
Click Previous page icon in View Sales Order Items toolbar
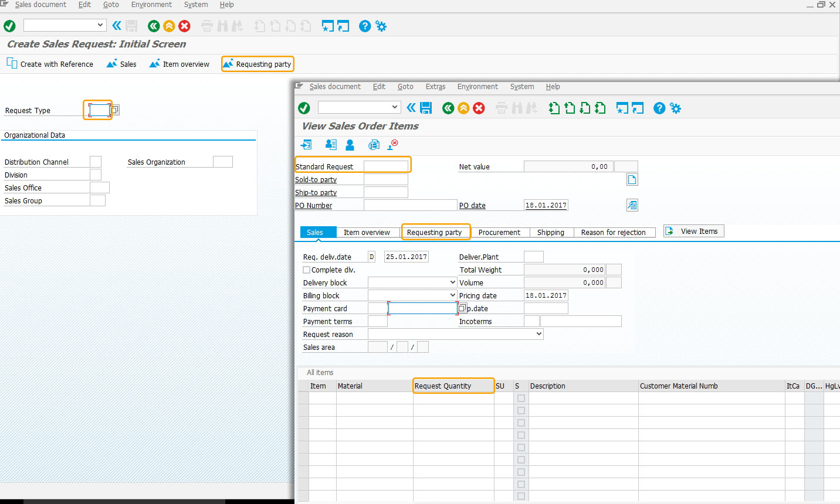click(x=570, y=108)
